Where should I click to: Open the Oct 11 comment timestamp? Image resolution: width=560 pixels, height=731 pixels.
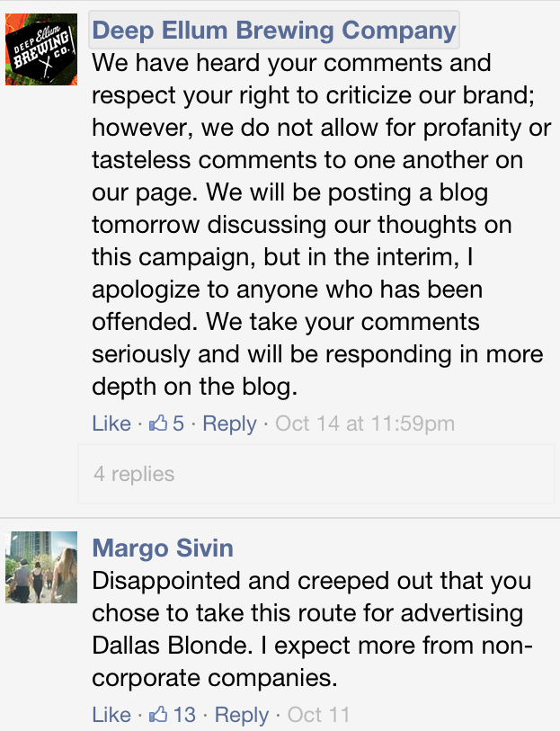318,714
